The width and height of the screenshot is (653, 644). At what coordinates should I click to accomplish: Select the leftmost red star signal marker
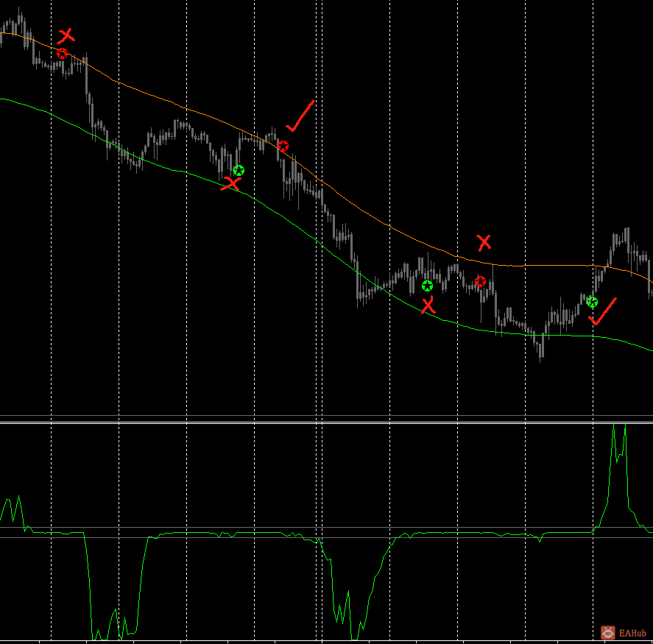tap(62, 53)
